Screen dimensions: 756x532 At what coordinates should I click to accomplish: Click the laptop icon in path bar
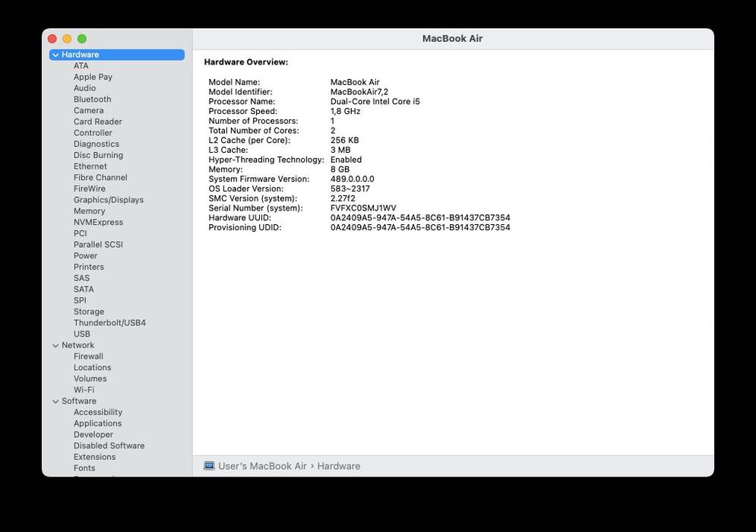click(x=209, y=466)
